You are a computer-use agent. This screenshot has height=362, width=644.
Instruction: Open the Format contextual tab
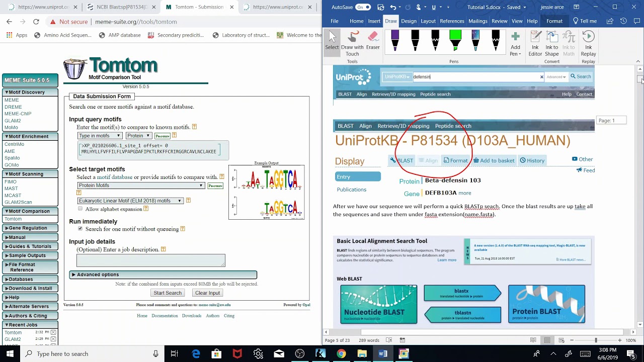554,21
